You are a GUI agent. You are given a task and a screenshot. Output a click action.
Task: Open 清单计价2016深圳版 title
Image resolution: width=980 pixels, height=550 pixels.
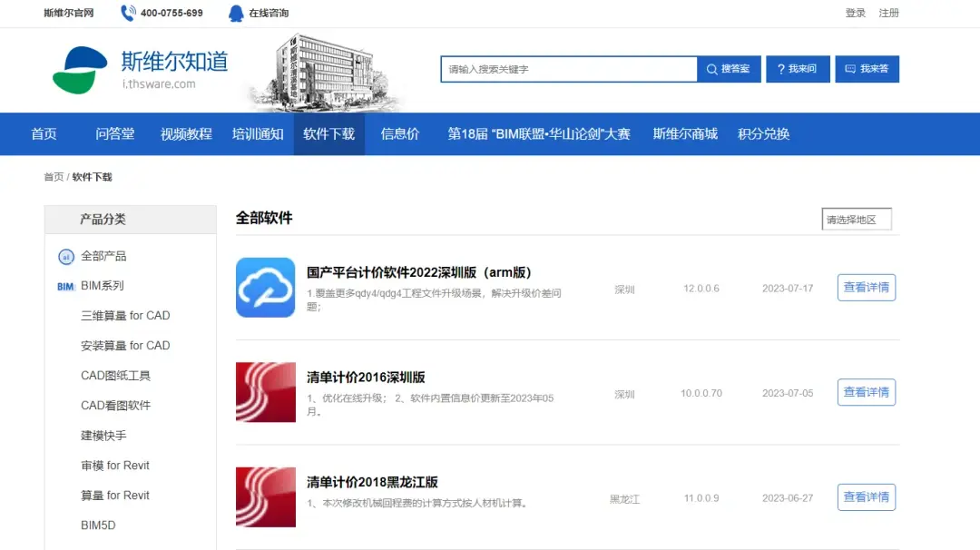coord(366,378)
